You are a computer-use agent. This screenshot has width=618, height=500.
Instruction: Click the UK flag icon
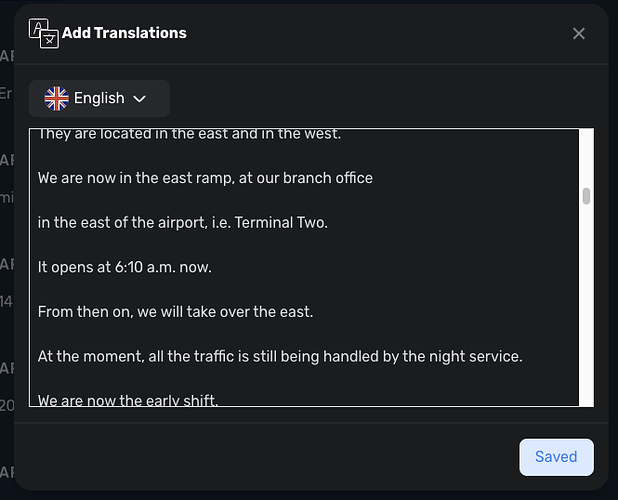pos(56,99)
